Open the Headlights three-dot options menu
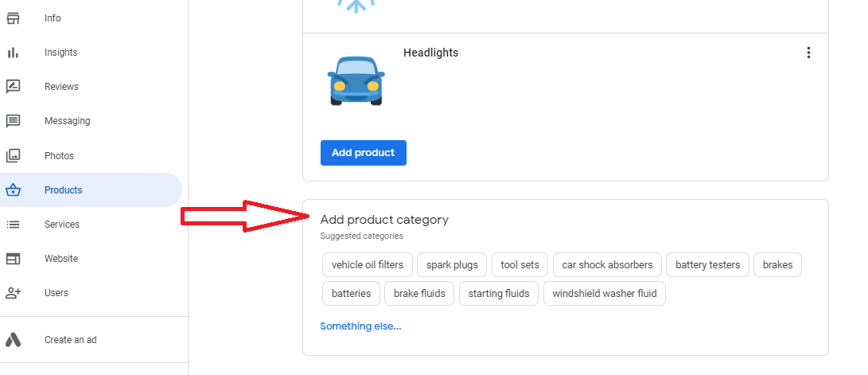This screenshot has height=375, width=868. tap(808, 53)
